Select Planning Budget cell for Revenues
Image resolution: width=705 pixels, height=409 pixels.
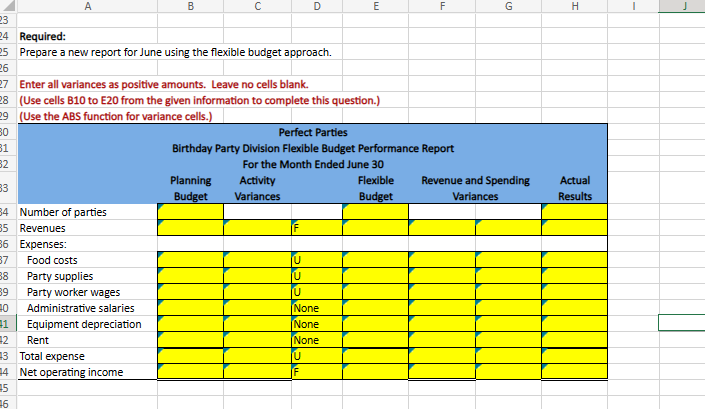[x=191, y=228]
